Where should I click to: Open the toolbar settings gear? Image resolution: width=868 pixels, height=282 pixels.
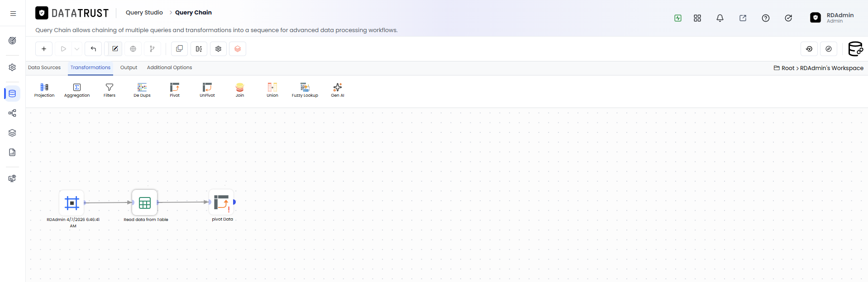click(218, 49)
